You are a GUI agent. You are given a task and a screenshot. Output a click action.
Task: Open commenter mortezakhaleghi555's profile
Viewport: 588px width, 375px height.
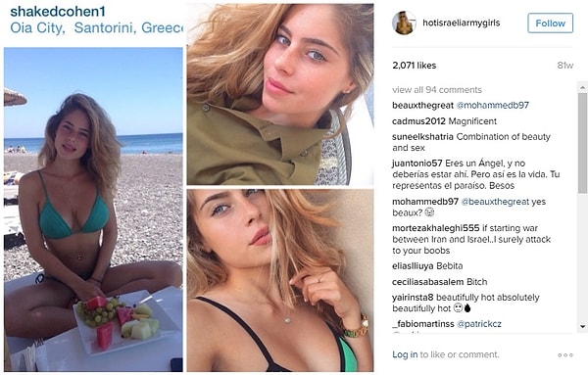pos(436,228)
